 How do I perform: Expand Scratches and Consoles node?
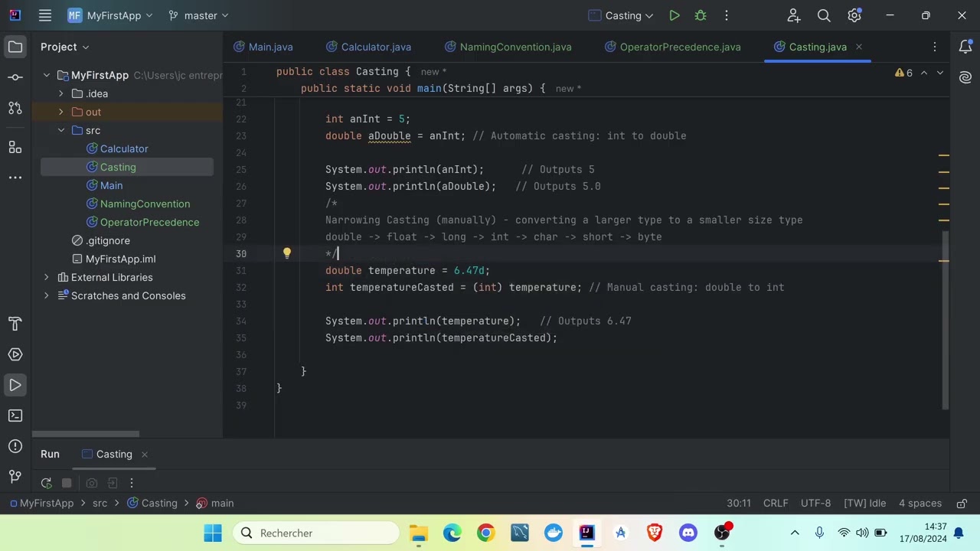click(46, 295)
